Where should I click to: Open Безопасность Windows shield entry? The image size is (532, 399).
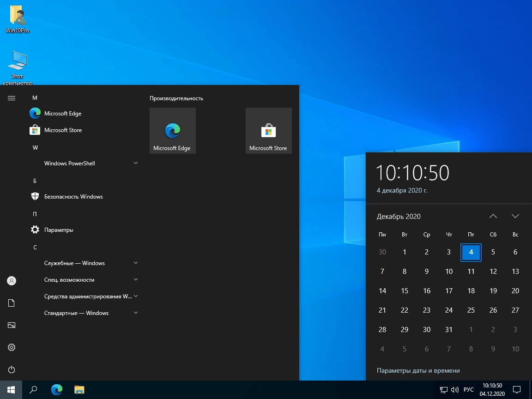pyautogui.click(x=84, y=196)
